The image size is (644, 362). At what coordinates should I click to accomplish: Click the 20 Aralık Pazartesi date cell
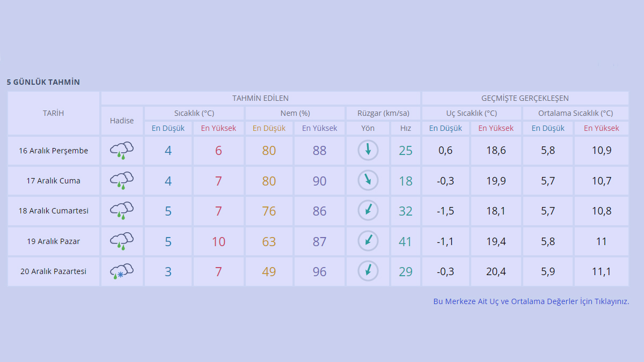53,271
